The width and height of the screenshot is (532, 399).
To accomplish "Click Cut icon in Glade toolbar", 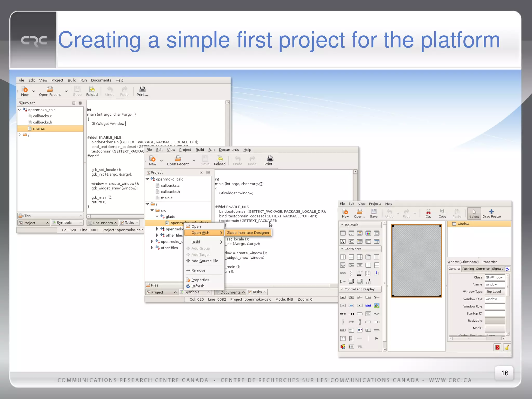I will point(428,211).
